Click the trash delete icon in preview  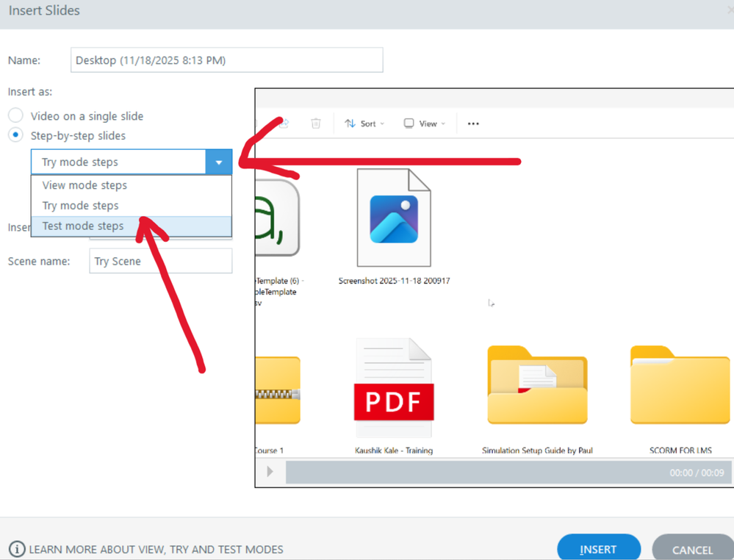[316, 123]
